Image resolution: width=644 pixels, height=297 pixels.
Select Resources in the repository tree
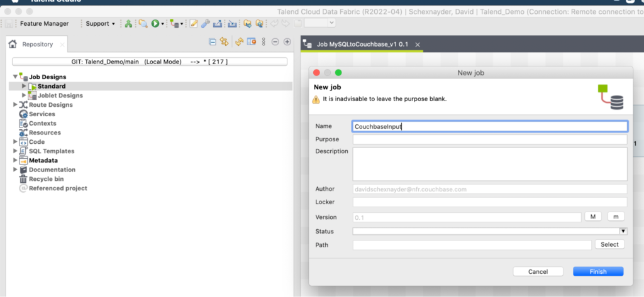(45, 132)
